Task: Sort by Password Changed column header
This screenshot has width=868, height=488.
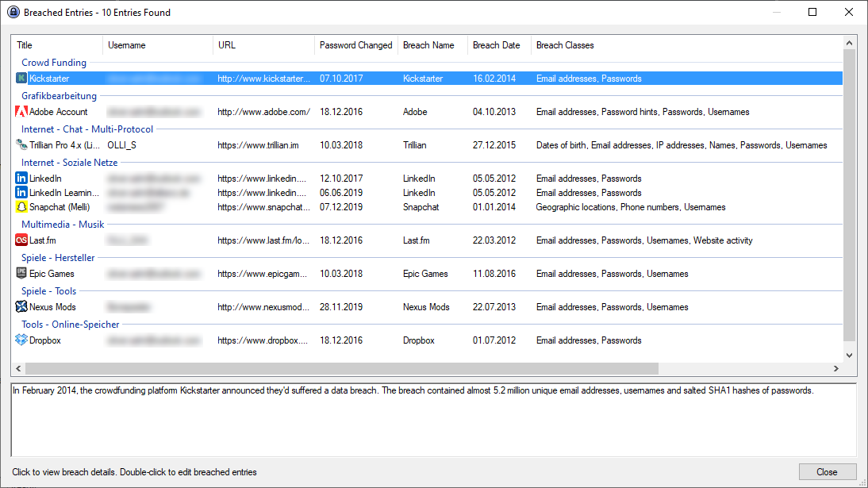Action: point(356,45)
